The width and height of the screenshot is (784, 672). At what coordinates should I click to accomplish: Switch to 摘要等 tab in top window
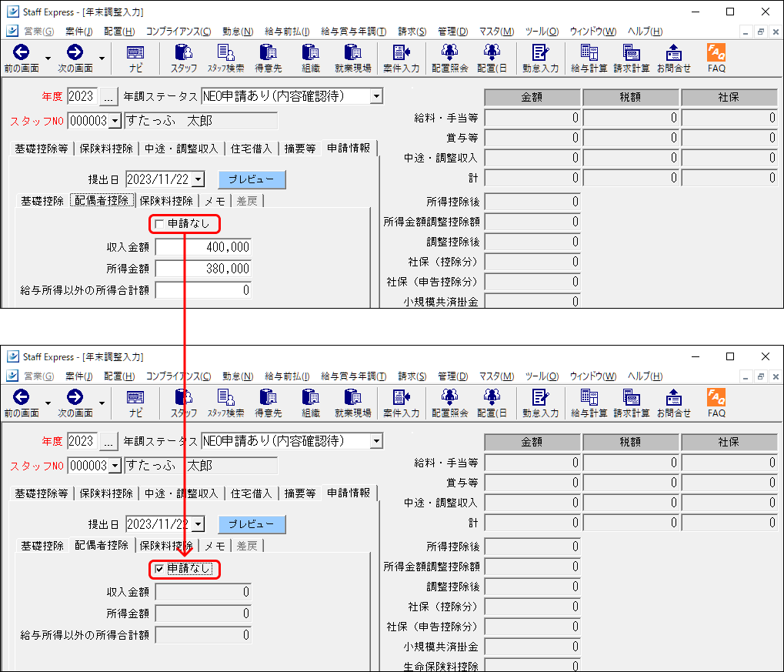click(x=299, y=149)
